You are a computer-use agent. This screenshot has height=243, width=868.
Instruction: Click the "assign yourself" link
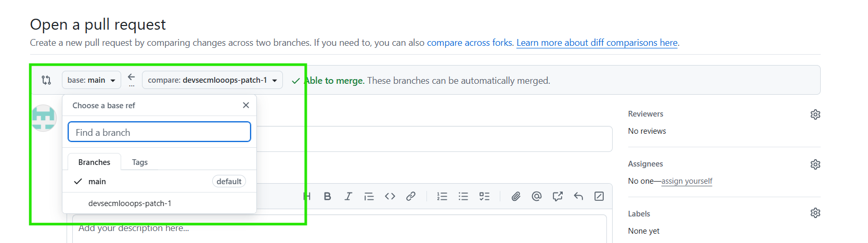click(686, 181)
